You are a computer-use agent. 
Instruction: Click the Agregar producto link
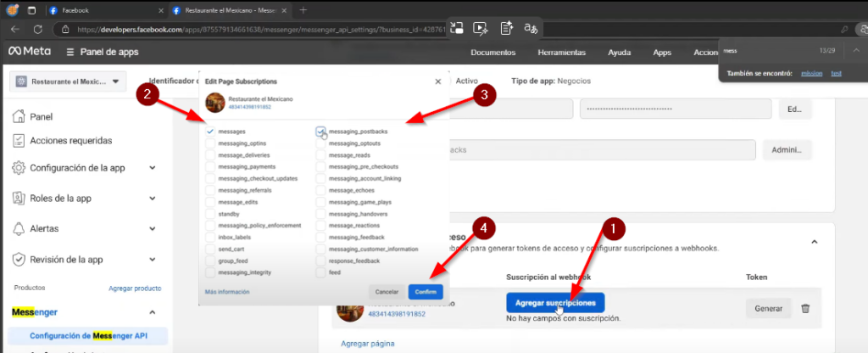[x=135, y=289]
